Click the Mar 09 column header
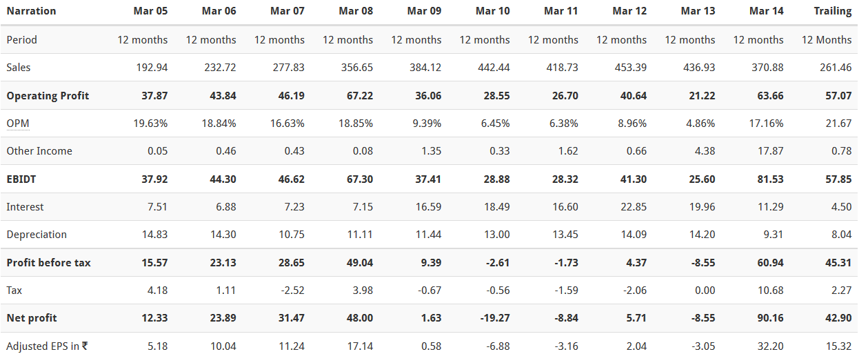The width and height of the screenshot is (868, 354). (x=425, y=11)
